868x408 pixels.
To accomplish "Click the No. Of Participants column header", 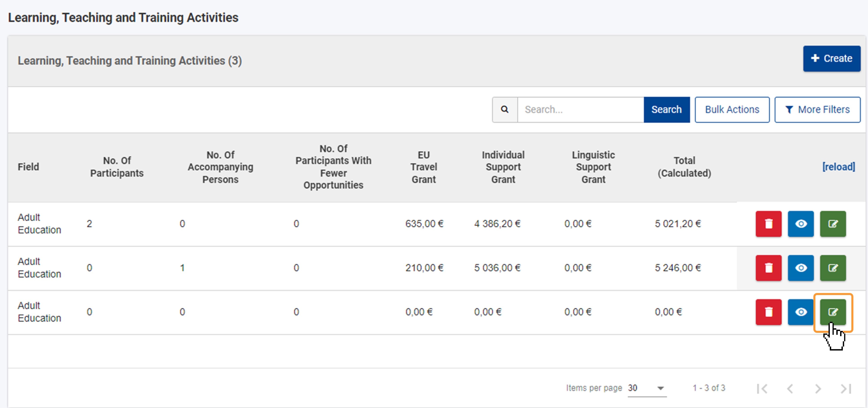I will click(x=117, y=167).
